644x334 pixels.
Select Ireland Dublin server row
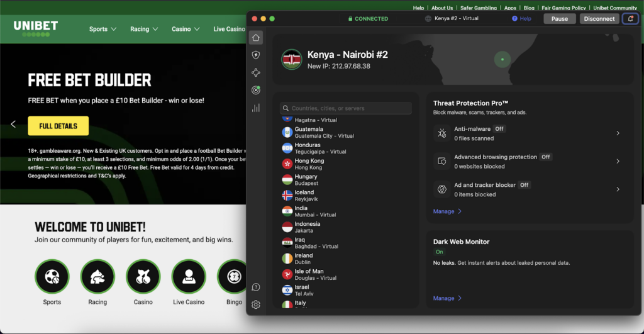(x=346, y=259)
